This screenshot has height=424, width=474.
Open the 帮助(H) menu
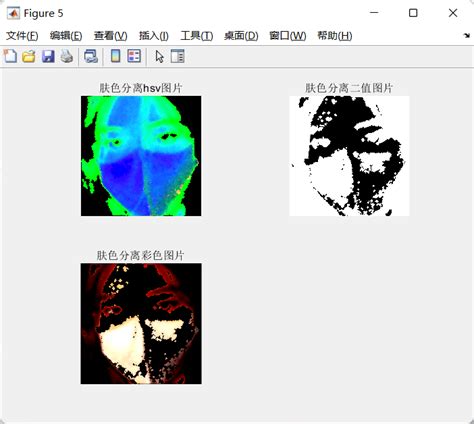(x=335, y=36)
